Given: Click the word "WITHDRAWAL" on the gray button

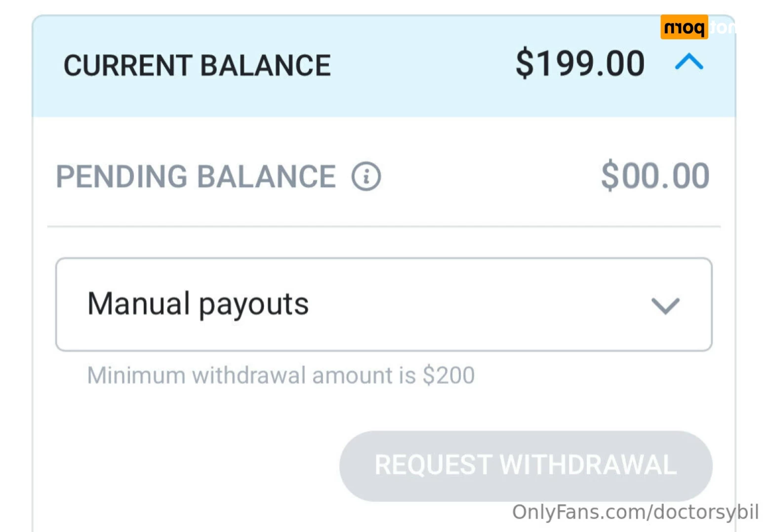Looking at the screenshot, I should 588,465.
